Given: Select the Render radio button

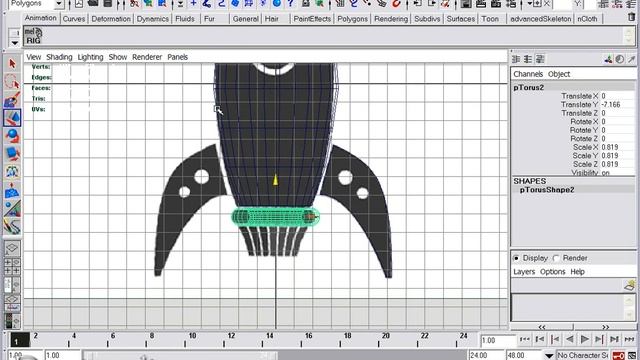Looking at the screenshot, I should click(556, 258).
